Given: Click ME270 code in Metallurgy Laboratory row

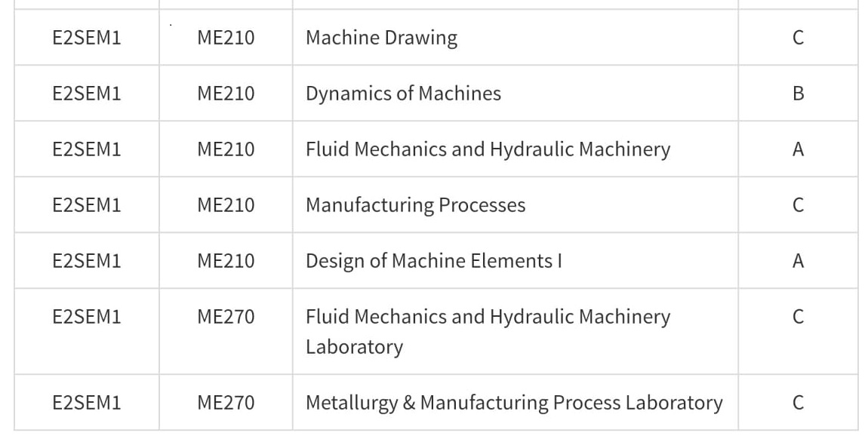Looking at the screenshot, I should (x=226, y=402).
